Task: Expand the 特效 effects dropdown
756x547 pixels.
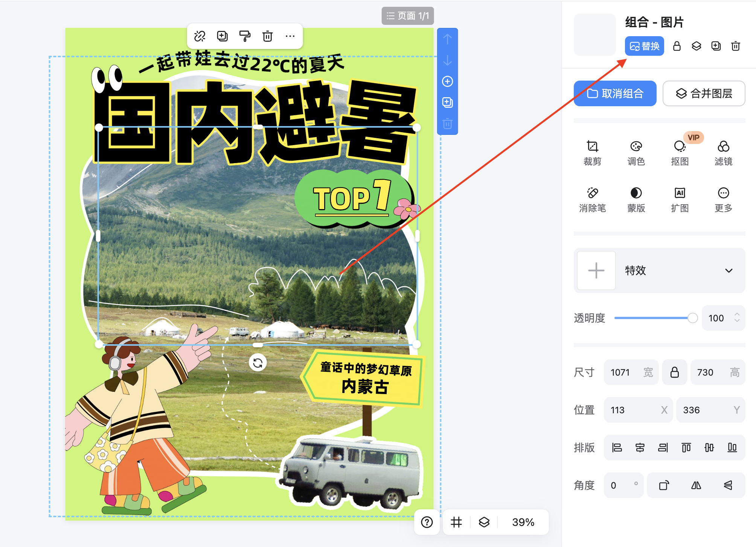Action: (729, 270)
